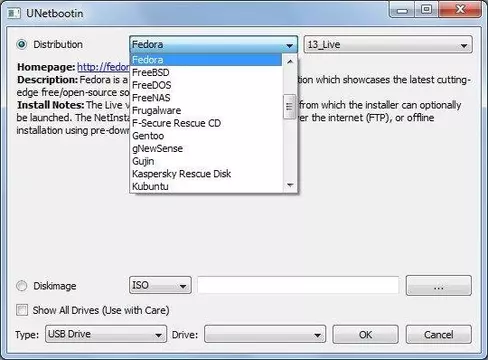
Task: Select the Distribution radio button
Action: pyautogui.click(x=22, y=44)
